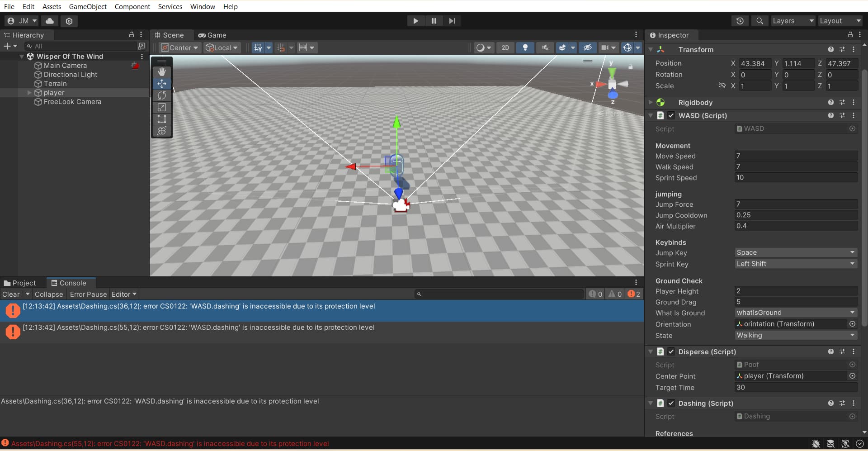868x451 pixels.
Task: Toggle 2D mode in Scene view
Action: tap(505, 47)
